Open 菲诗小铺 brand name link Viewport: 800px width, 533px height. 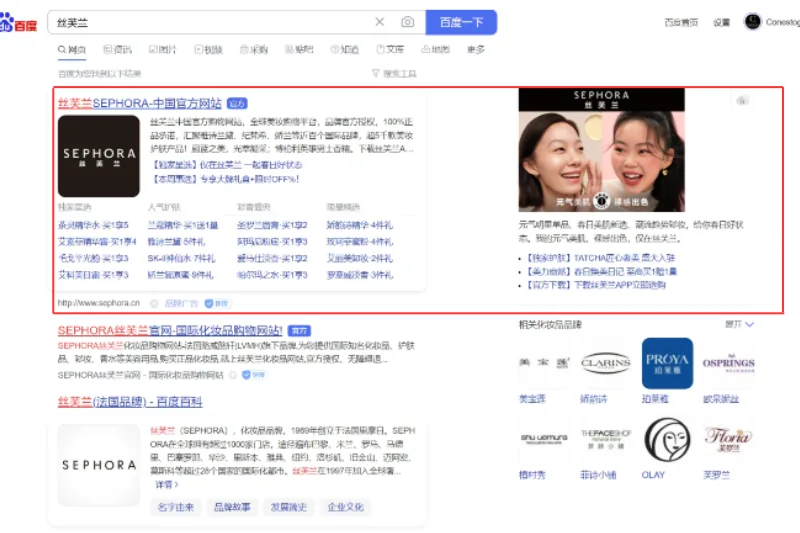pyautogui.click(x=598, y=475)
